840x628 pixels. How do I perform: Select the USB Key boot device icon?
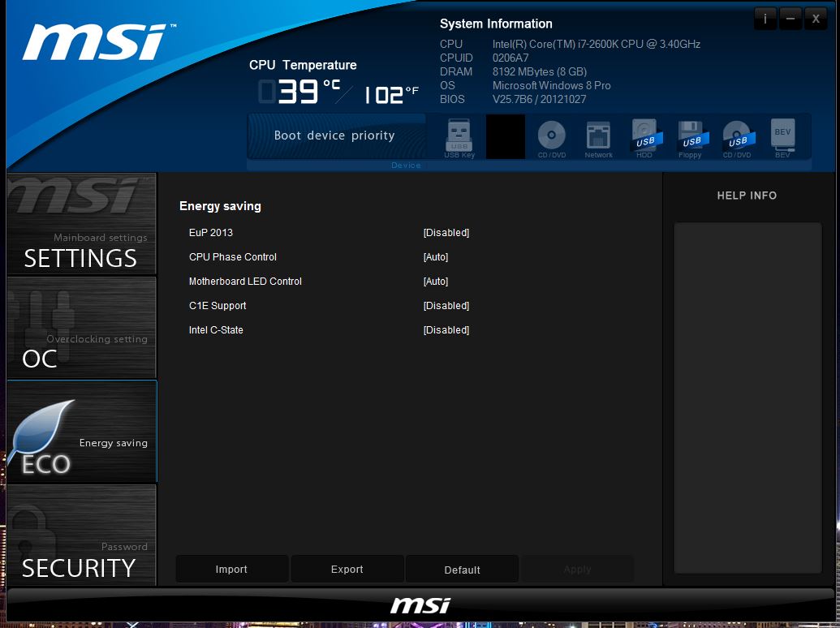(x=459, y=138)
